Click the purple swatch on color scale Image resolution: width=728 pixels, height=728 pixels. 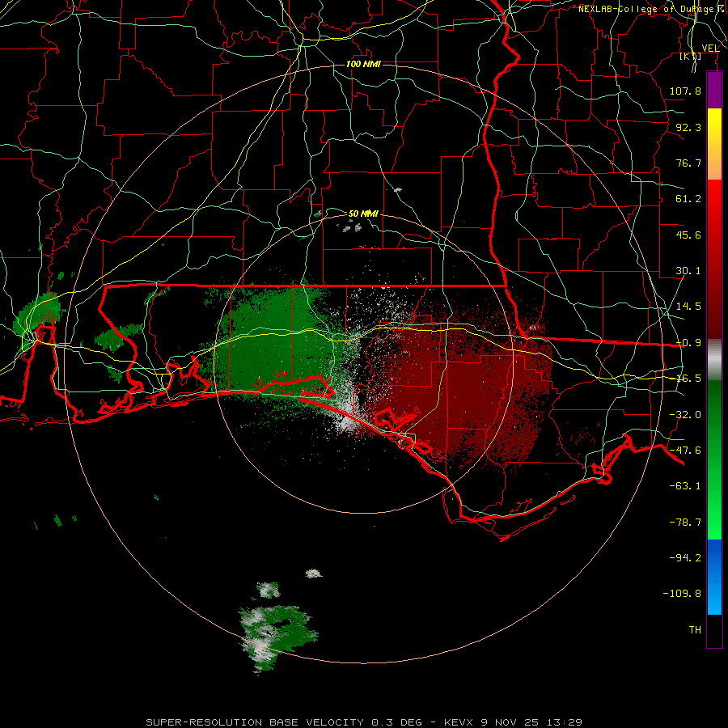pyautogui.click(x=714, y=91)
